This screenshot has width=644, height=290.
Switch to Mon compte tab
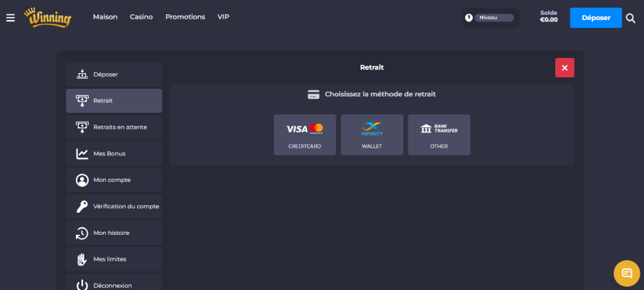(114, 180)
